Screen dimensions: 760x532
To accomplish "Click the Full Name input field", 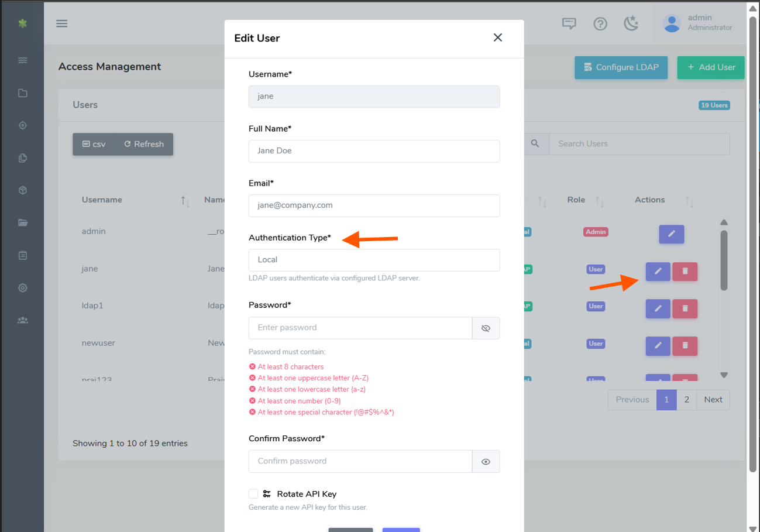I will click(374, 151).
